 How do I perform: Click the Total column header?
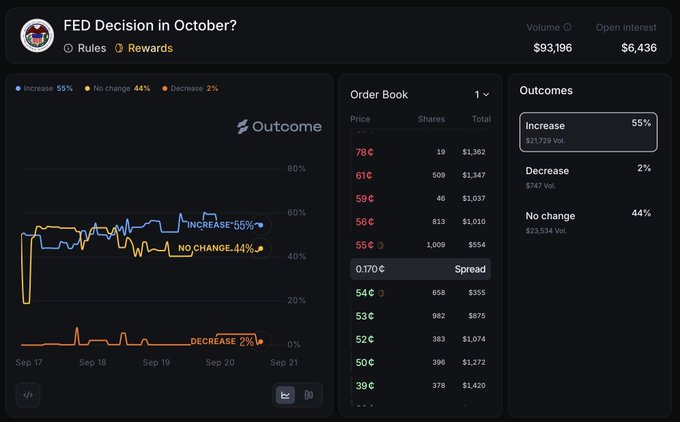tap(481, 119)
